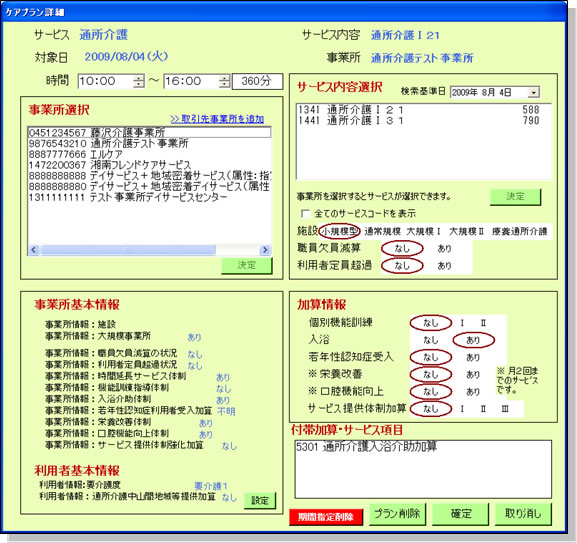Decrease the start time 10:00 spinner
577x543 pixels.
pyautogui.click(x=139, y=85)
